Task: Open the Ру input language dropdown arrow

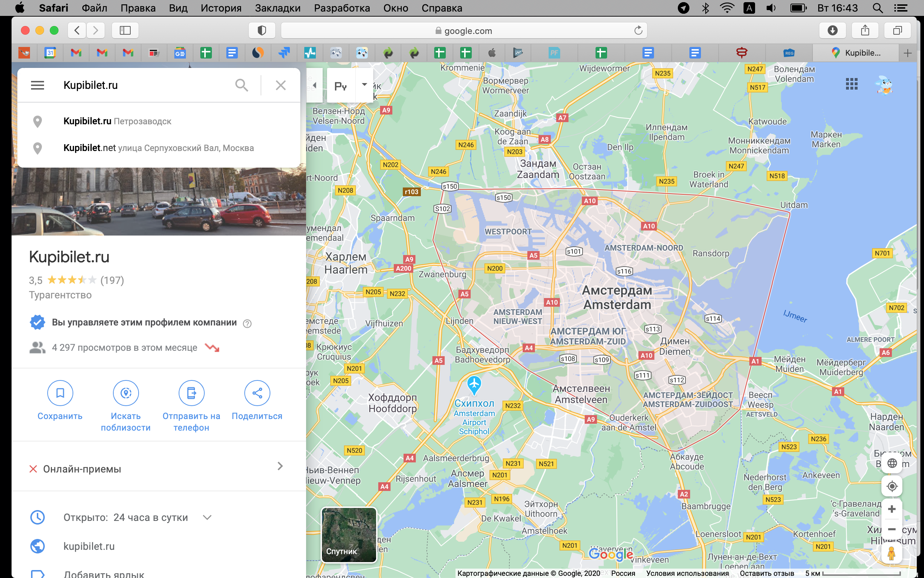Action: [364, 85]
